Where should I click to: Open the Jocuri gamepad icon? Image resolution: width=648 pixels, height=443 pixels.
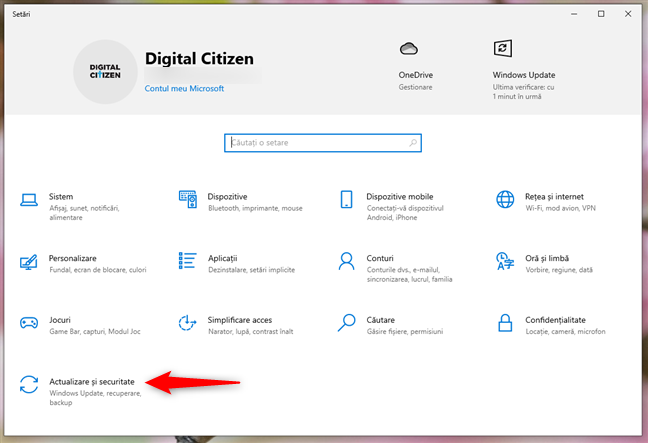(x=29, y=322)
